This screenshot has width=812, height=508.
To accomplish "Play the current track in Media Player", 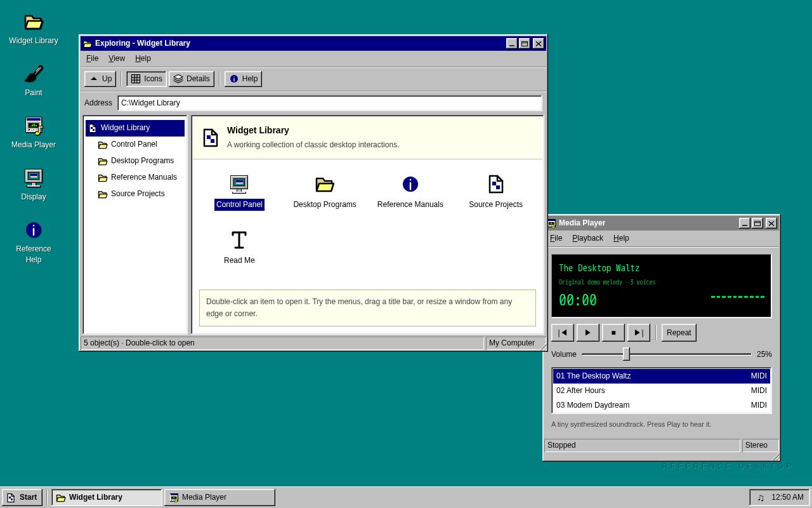I will point(588,333).
